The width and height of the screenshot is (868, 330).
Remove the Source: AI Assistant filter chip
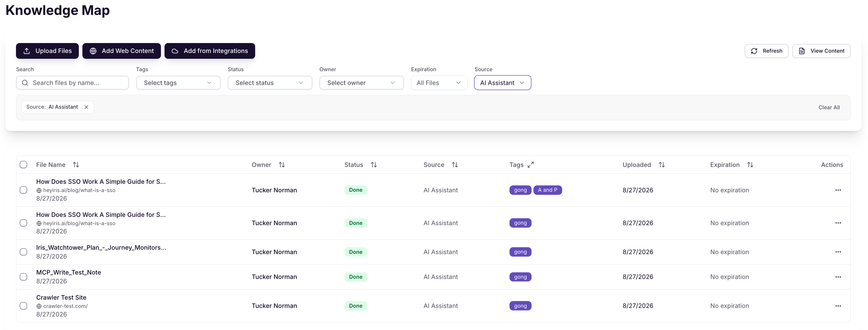86,107
